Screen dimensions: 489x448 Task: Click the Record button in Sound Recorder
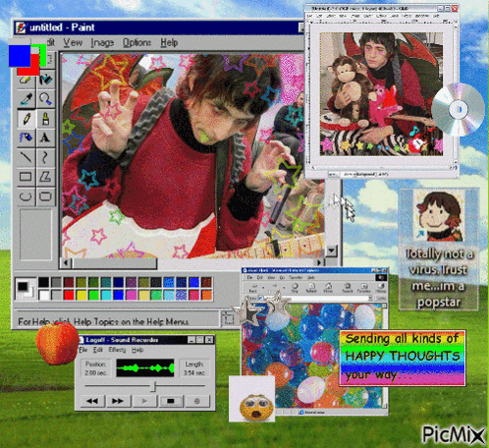pyautogui.click(x=196, y=401)
